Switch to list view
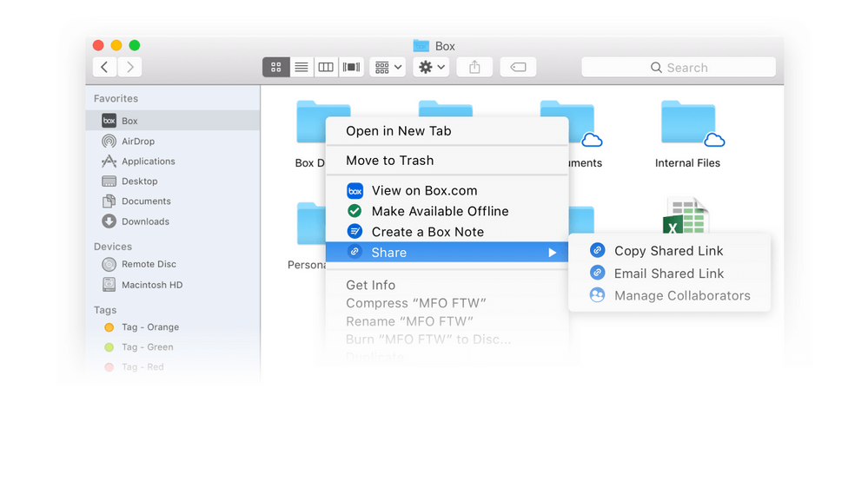This screenshot has height=488, width=868. [301, 67]
